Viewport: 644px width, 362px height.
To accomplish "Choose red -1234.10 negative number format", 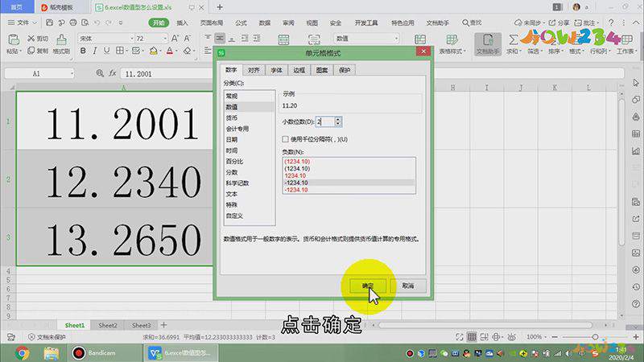I will click(349, 190).
